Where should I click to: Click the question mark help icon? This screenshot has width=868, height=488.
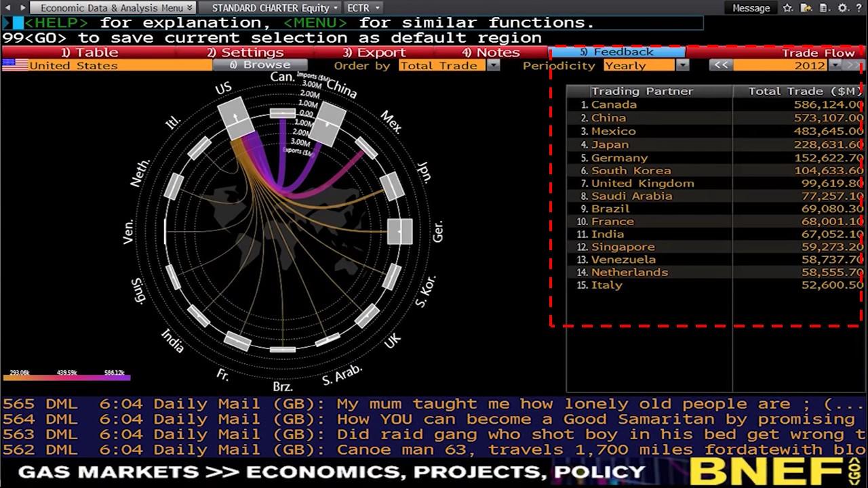859,8
